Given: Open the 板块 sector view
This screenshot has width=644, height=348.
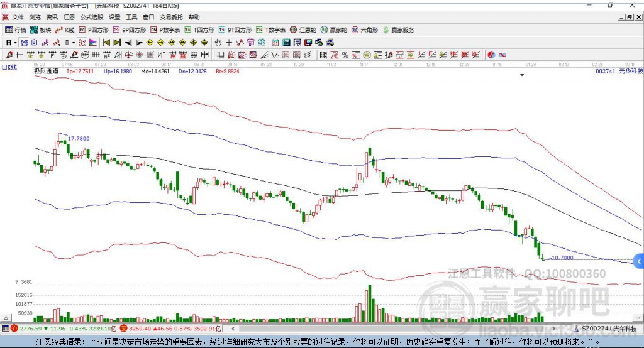Looking at the screenshot, I should [40, 30].
